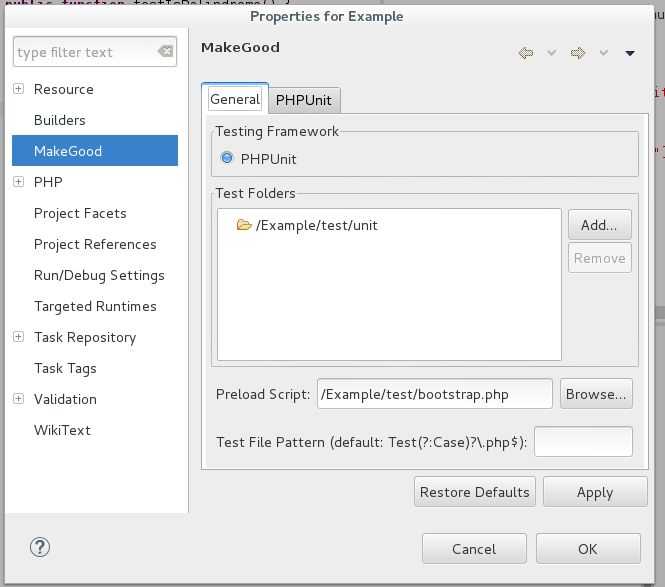
Task: Open the back history dropdown arrow
Action: click(551, 53)
